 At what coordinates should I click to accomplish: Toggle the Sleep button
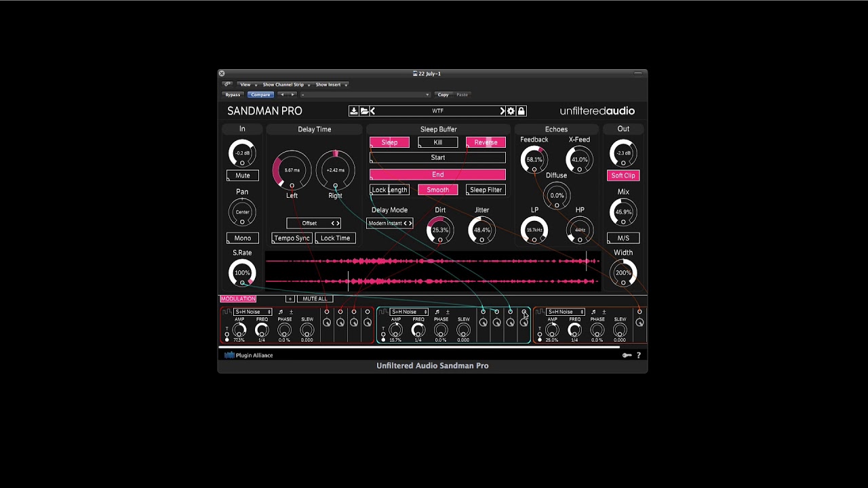(x=389, y=142)
